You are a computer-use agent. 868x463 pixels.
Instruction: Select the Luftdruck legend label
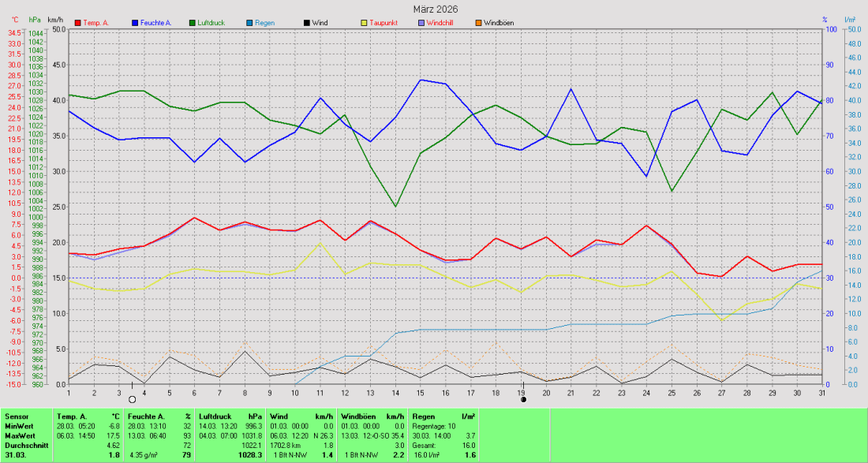click(x=211, y=24)
